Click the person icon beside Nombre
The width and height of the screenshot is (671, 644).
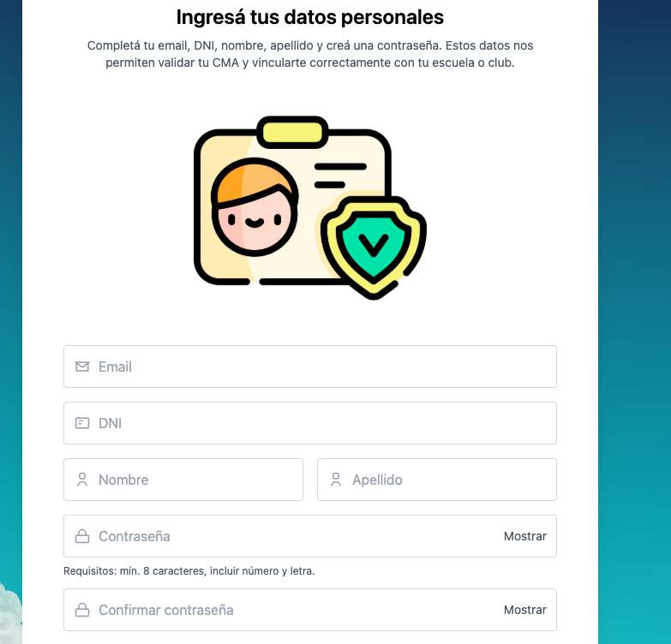tap(82, 480)
